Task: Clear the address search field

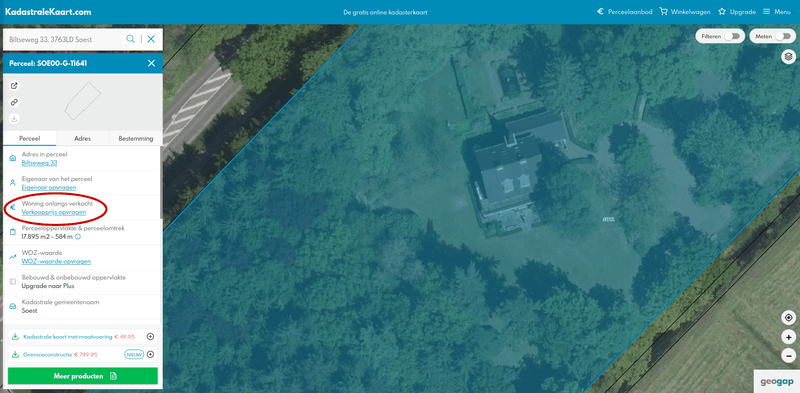Action: tap(151, 39)
